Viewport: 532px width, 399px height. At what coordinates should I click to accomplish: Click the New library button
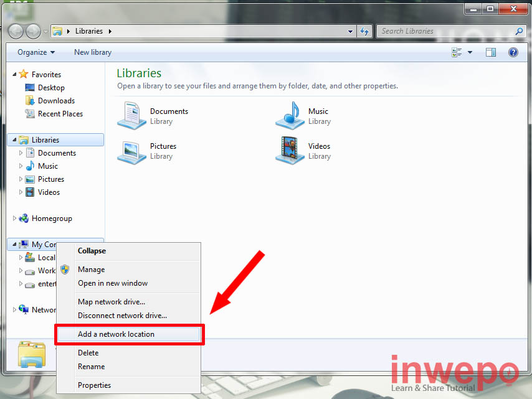tap(93, 52)
